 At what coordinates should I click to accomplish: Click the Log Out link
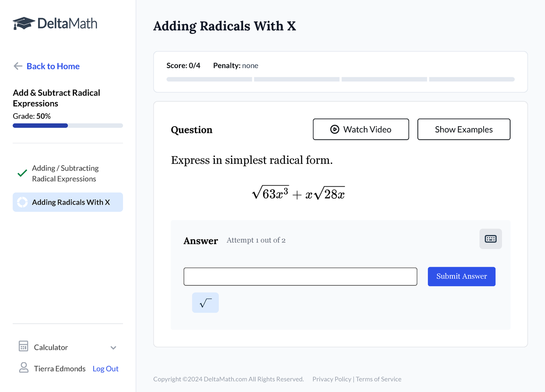click(105, 368)
